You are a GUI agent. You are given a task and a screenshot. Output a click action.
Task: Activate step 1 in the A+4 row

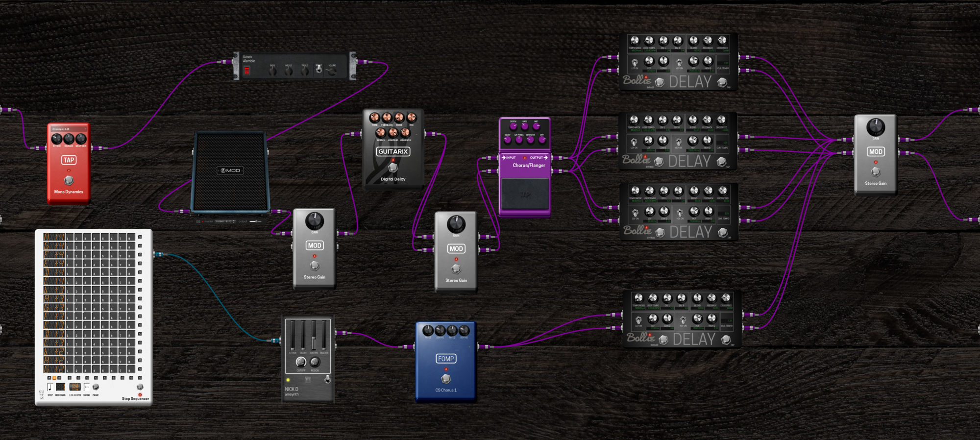pos(70,237)
